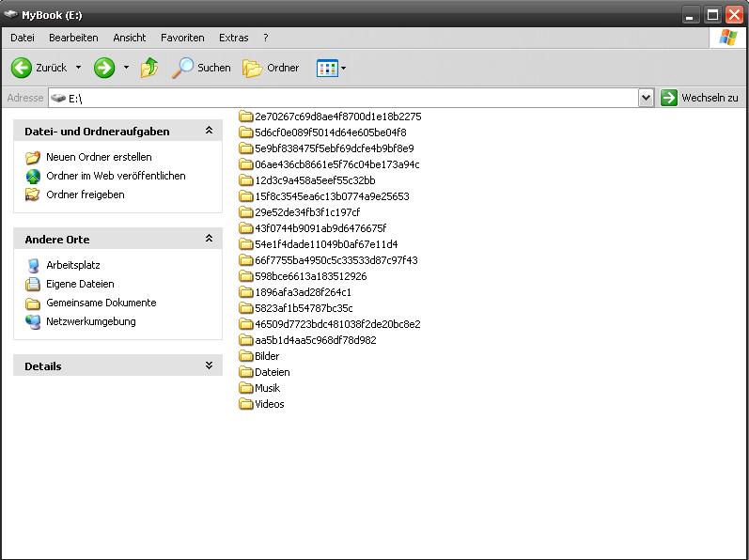Open the Datei menu
Viewport: 749px width, 560px height.
pyautogui.click(x=23, y=38)
